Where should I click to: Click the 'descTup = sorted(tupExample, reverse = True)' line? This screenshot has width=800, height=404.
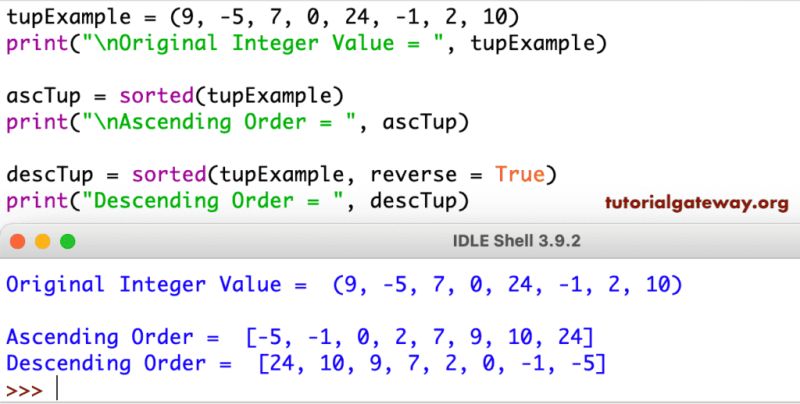tap(282, 175)
